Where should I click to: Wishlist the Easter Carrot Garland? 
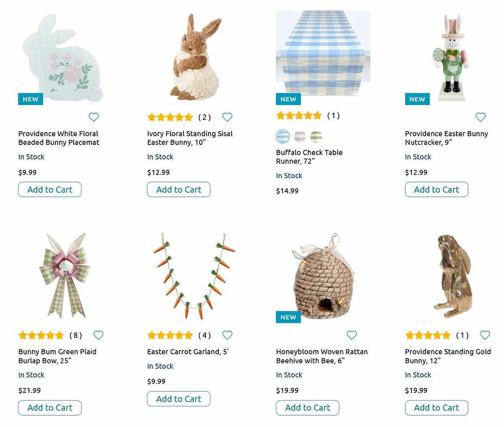[x=227, y=335]
